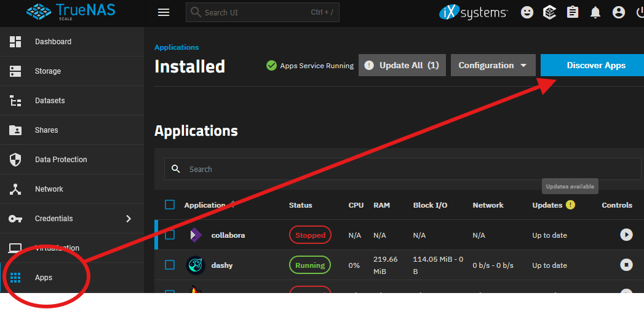
Task: Click the Dashboard grid icon
Action: (15, 41)
